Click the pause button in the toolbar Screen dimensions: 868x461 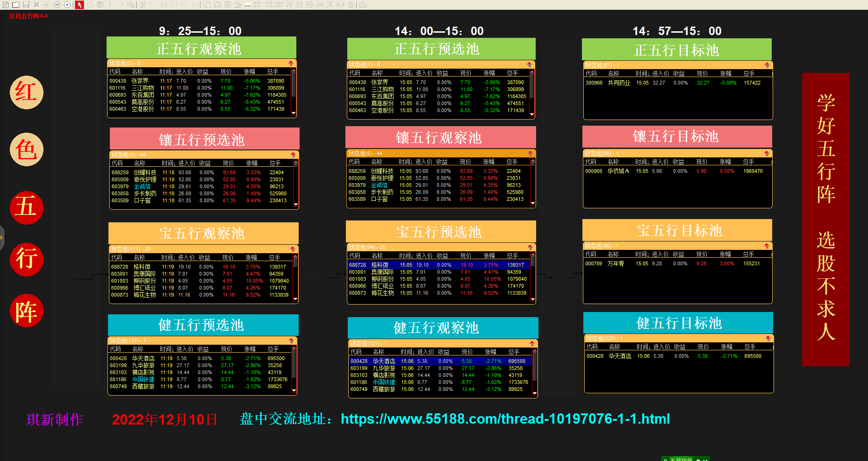(x=57, y=5)
